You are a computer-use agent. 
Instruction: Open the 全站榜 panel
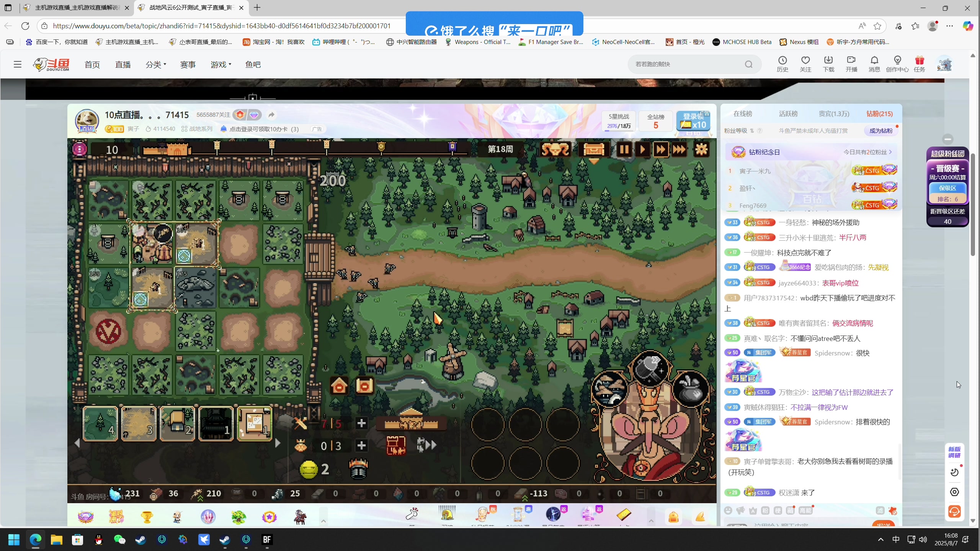656,121
